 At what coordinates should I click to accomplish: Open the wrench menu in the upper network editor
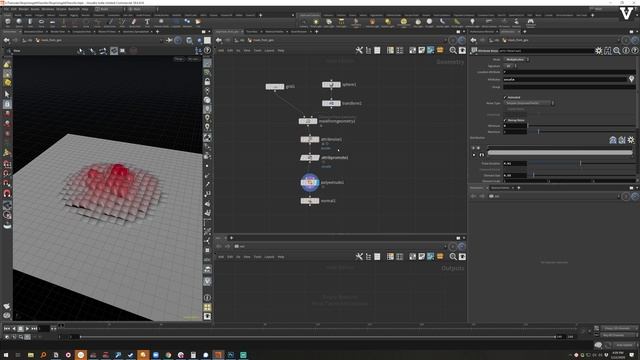tap(359, 50)
